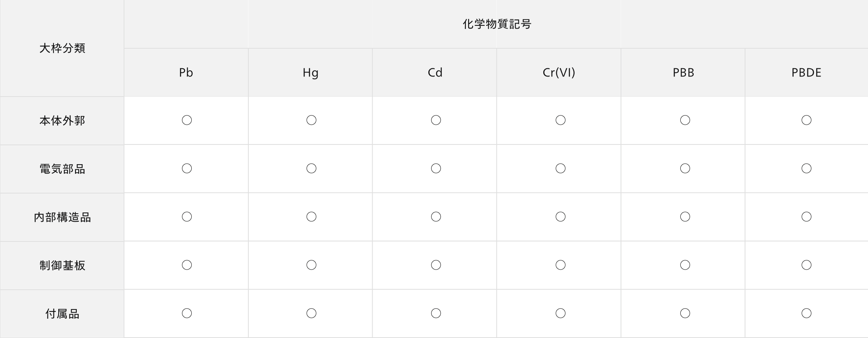The width and height of the screenshot is (868, 338).
Task: Click the circle for 内部構造品 under Cd
Action: 436,217
